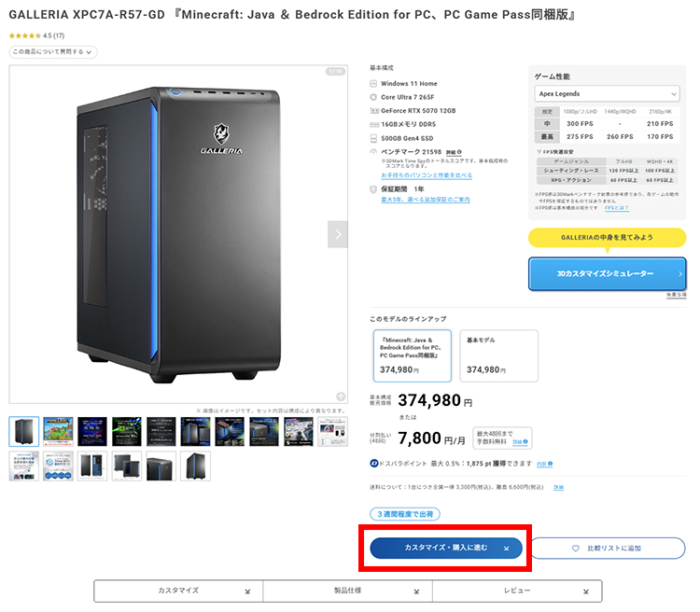The width and height of the screenshot is (700, 612).
Task: Open the 内訳 info for Dospara points
Action: (543, 463)
